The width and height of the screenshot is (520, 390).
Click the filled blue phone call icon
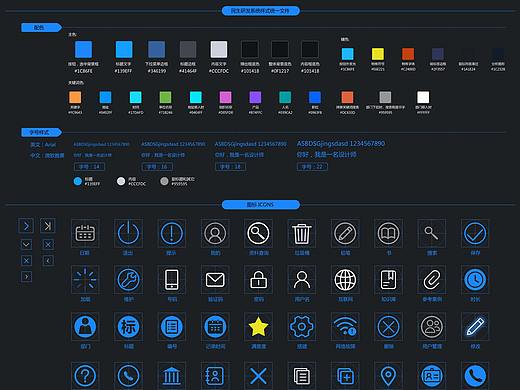[x=475, y=376]
